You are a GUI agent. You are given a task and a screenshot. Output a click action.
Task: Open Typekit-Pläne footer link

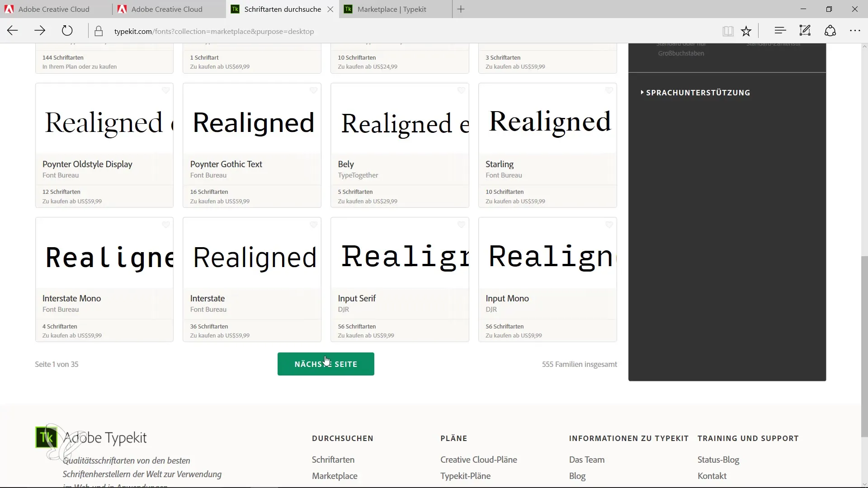click(466, 476)
